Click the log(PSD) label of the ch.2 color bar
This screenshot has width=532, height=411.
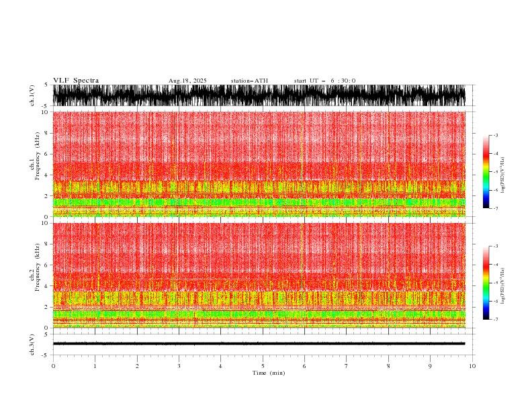click(503, 285)
